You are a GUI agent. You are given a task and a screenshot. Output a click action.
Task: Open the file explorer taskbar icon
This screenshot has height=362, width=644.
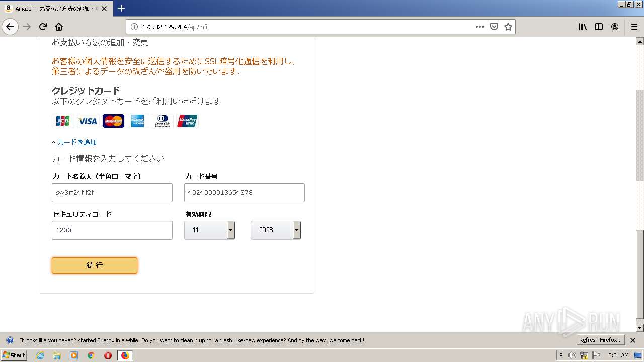(57, 355)
